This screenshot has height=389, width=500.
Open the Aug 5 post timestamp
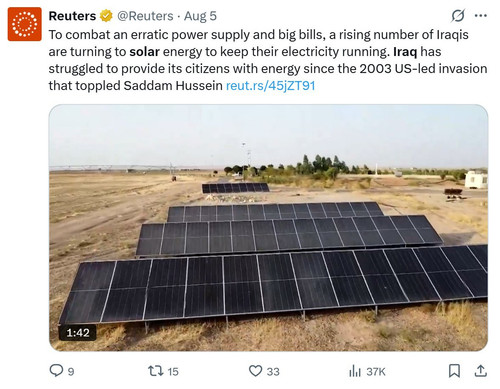[x=200, y=16]
